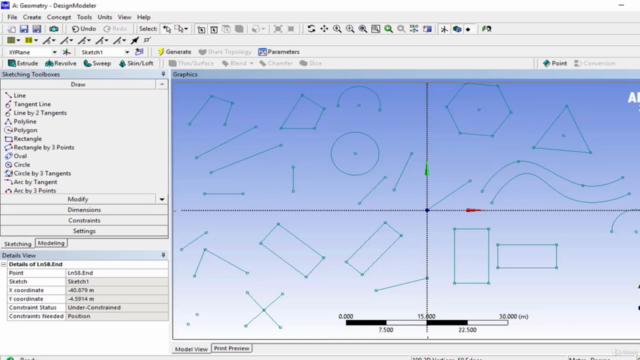Collapse the Draw toolbox header

[78, 84]
